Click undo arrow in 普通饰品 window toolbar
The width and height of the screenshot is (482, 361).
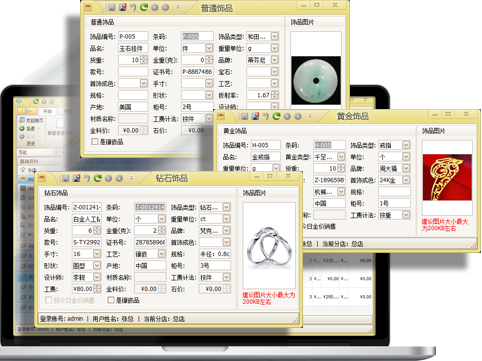133,7
